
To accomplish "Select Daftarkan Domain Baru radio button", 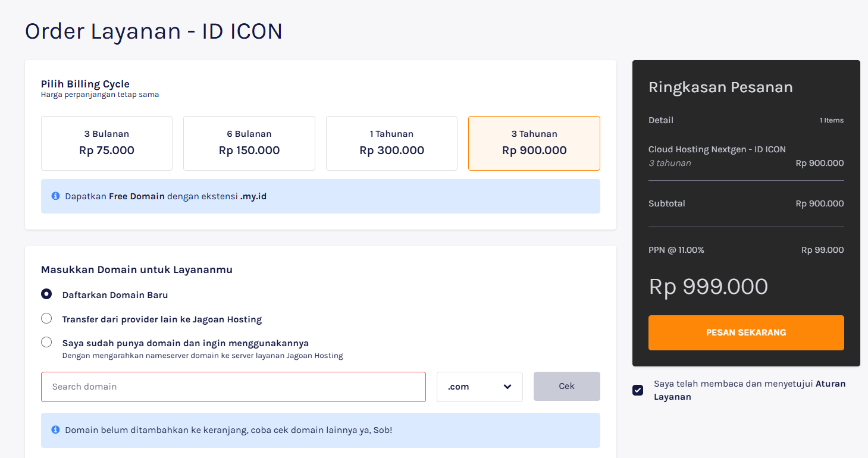I will (46, 294).
